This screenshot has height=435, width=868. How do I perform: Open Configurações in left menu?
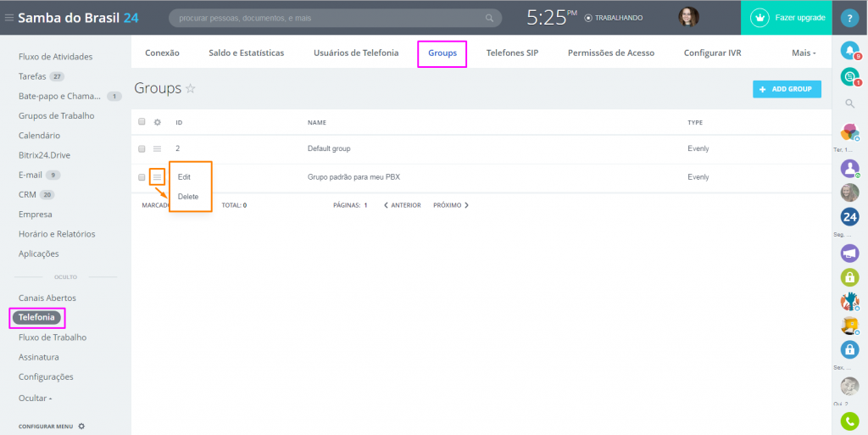pos(46,376)
